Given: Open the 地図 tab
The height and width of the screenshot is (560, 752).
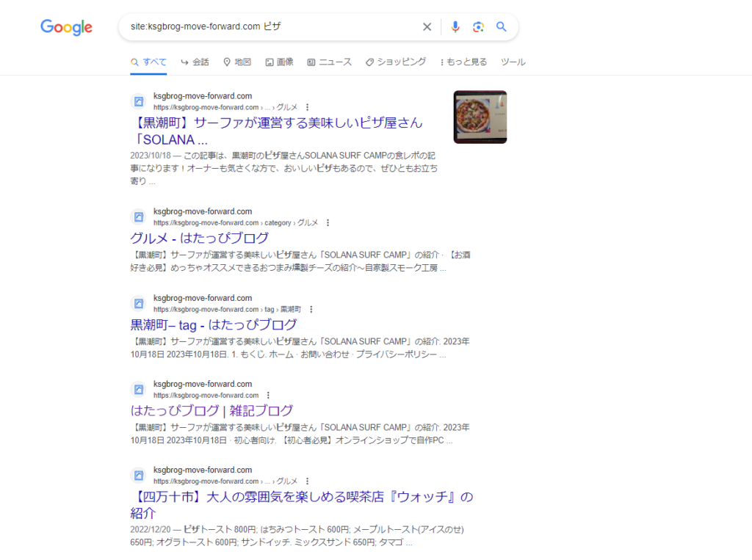Looking at the screenshot, I should [237, 62].
